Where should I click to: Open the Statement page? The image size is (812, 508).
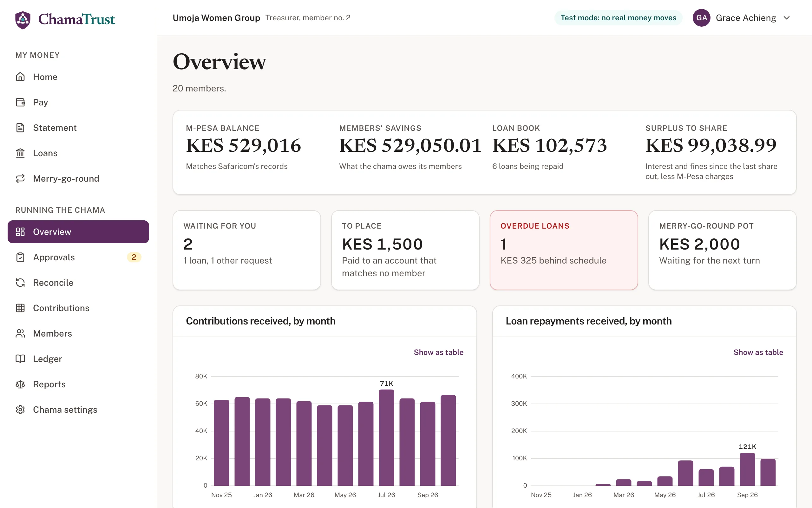(78, 128)
